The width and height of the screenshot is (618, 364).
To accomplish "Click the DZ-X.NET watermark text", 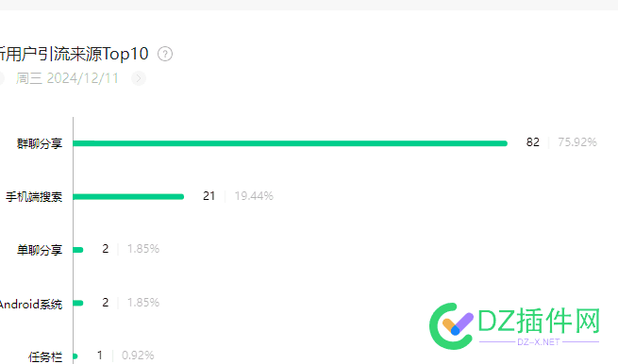I will (x=539, y=342).
